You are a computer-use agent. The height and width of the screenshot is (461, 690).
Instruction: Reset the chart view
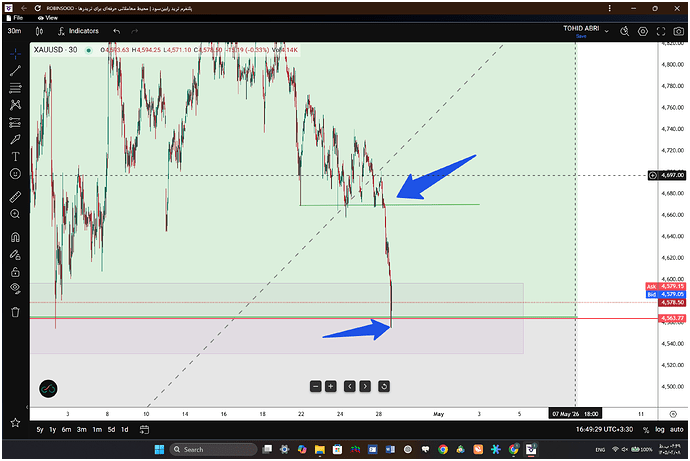click(384, 387)
